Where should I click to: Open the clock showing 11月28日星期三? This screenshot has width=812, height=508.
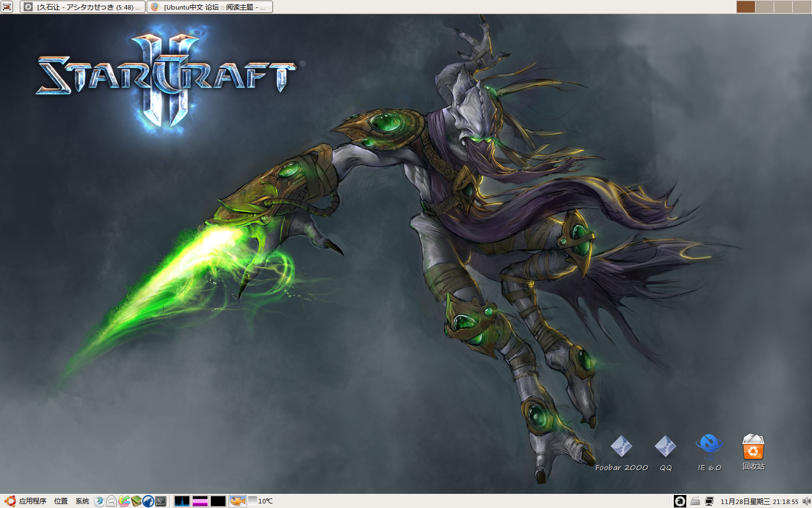pyautogui.click(x=759, y=501)
